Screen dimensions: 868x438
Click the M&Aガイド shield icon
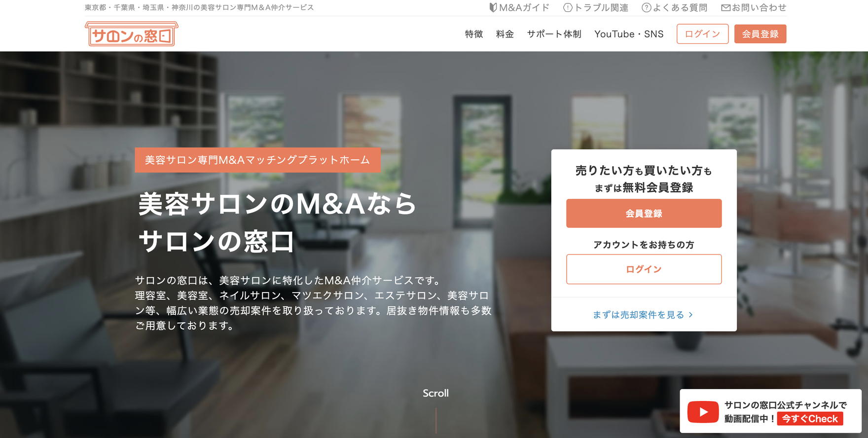coord(493,7)
